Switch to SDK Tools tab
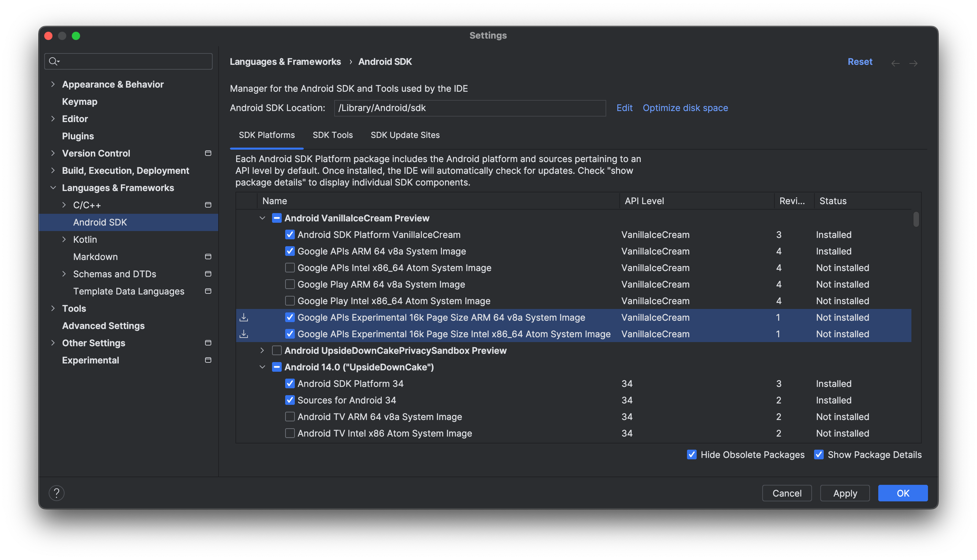Screen dimensions: 977x560 tap(333, 134)
